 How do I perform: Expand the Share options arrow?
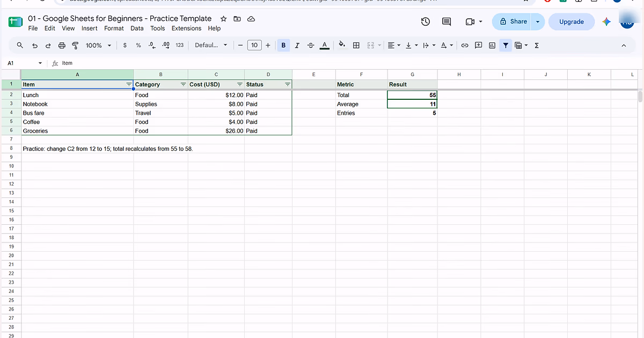point(538,21)
